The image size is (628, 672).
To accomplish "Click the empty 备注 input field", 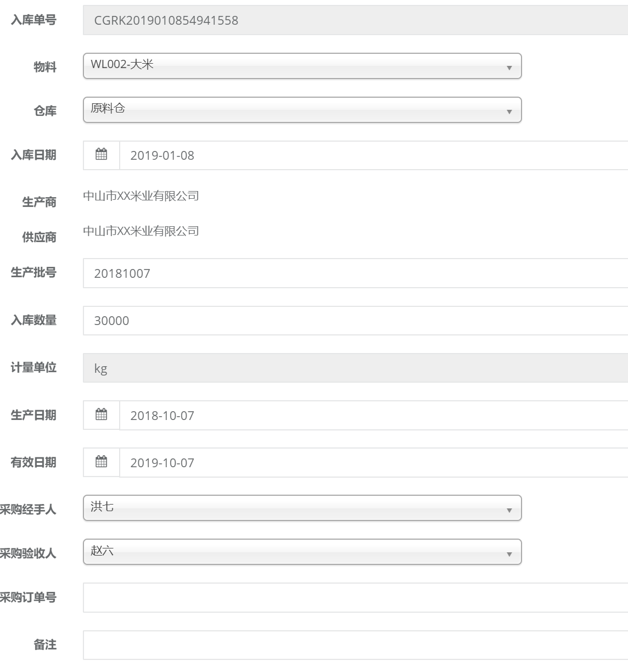I will 355,645.
